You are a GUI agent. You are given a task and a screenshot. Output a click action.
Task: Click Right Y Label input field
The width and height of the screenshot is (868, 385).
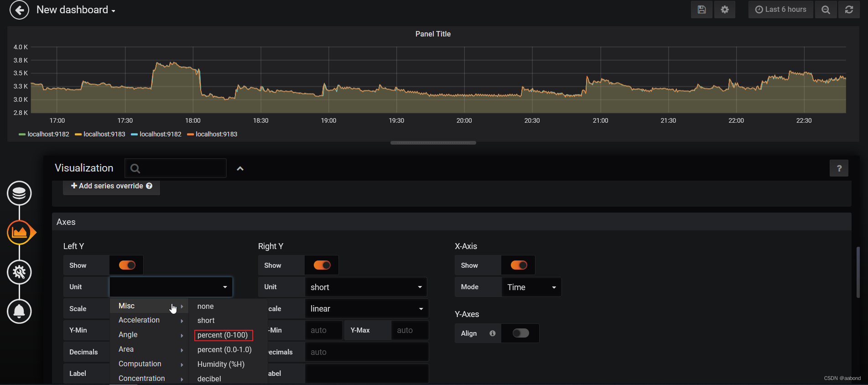[x=367, y=374]
